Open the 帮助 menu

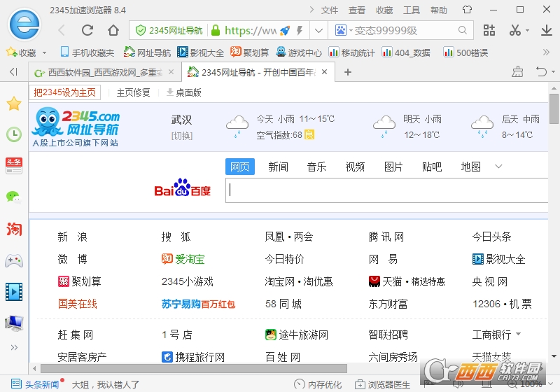439,10
